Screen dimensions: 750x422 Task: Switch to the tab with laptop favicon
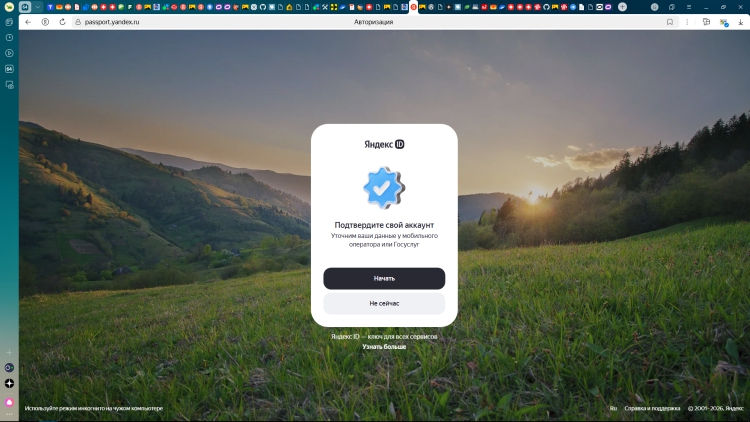click(x=475, y=7)
